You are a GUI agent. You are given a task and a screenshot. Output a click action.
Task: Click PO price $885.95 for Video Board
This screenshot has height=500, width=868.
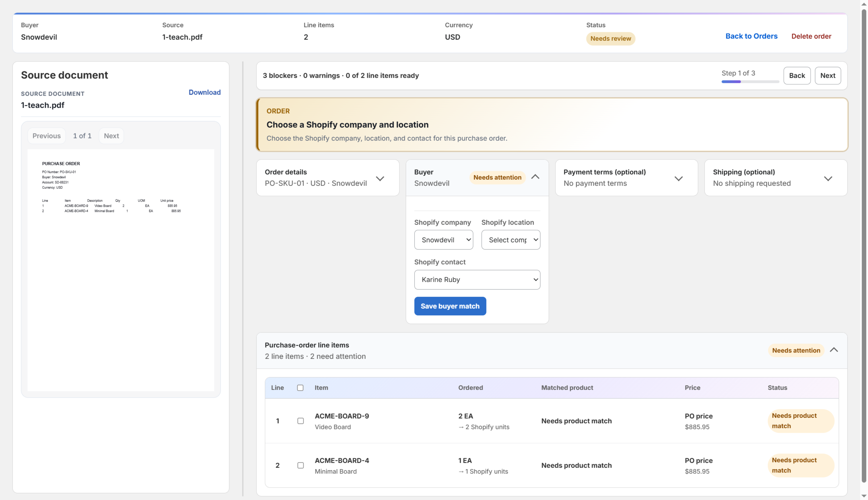point(698,421)
